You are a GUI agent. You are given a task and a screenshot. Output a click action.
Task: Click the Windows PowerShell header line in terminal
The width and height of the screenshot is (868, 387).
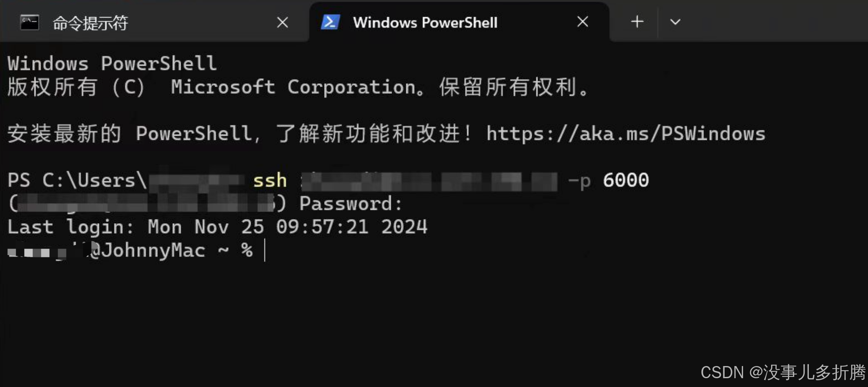pyautogui.click(x=112, y=64)
